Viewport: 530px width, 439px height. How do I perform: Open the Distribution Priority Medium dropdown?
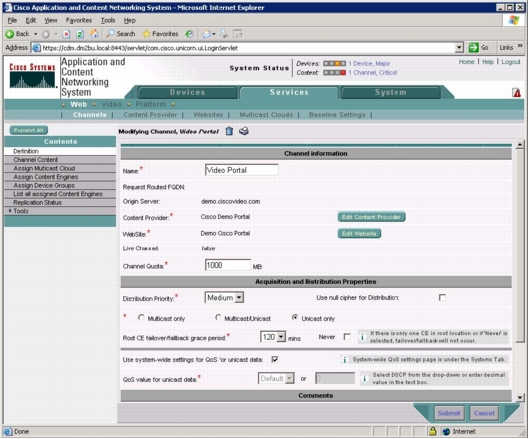[224, 298]
